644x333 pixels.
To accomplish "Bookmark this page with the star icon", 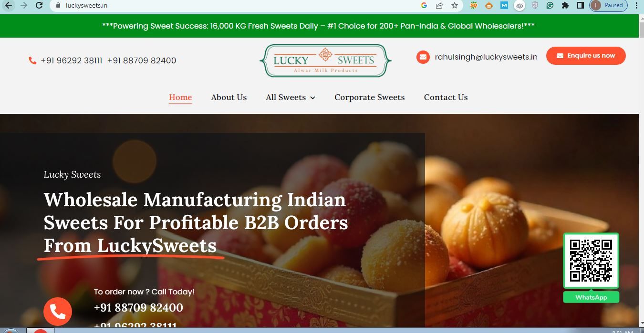I will [x=455, y=6].
